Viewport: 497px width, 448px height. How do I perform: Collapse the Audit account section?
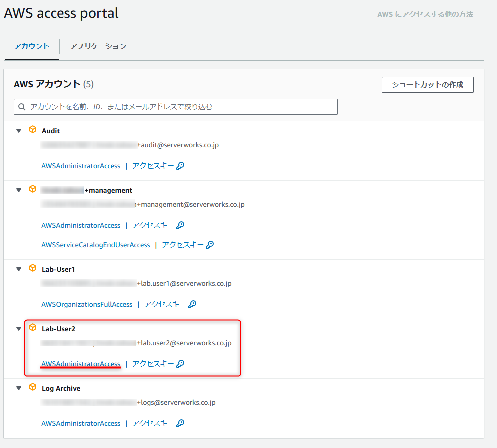click(x=19, y=131)
